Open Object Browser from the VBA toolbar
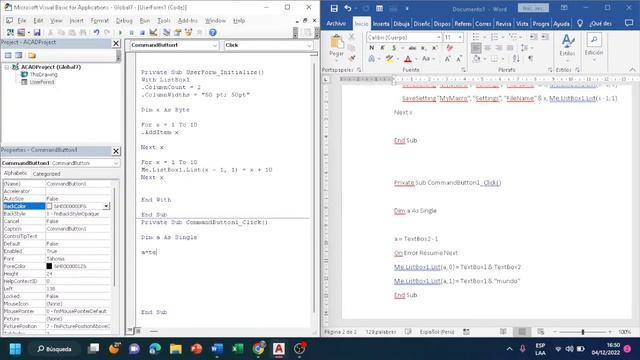Screen dimensions: 640x360 click(x=189, y=32)
